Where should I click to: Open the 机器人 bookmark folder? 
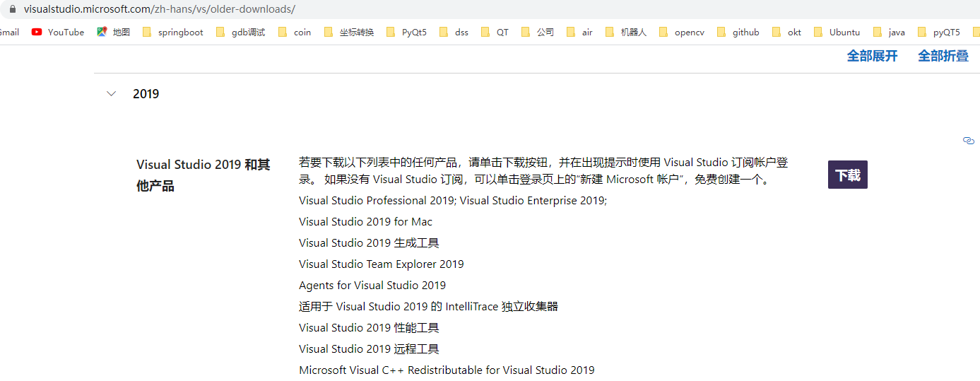point(626,32)
